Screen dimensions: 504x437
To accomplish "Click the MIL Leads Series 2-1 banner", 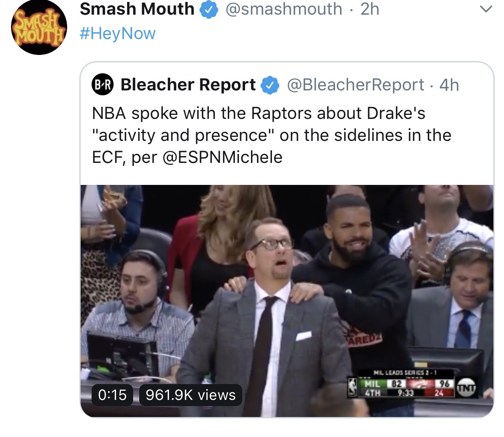I will click(405, 372).
